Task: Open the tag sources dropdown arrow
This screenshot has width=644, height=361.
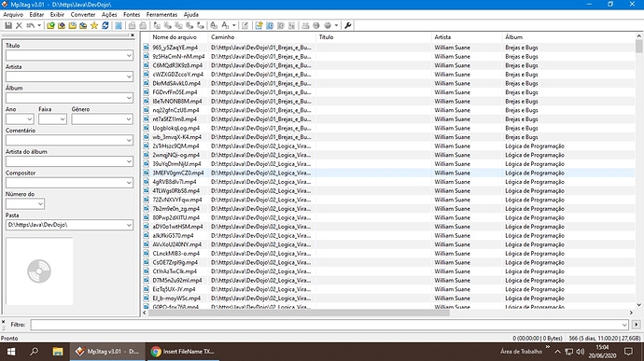Action: [336, 25]
